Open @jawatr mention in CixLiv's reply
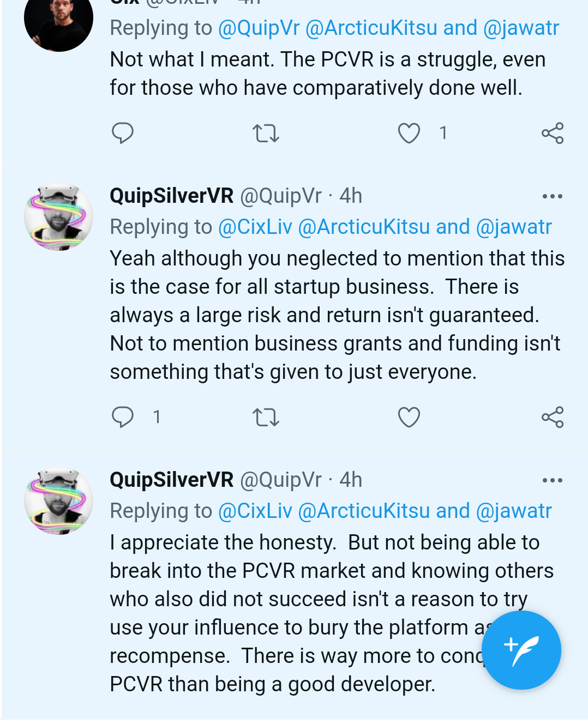 (x=521, y=28)
